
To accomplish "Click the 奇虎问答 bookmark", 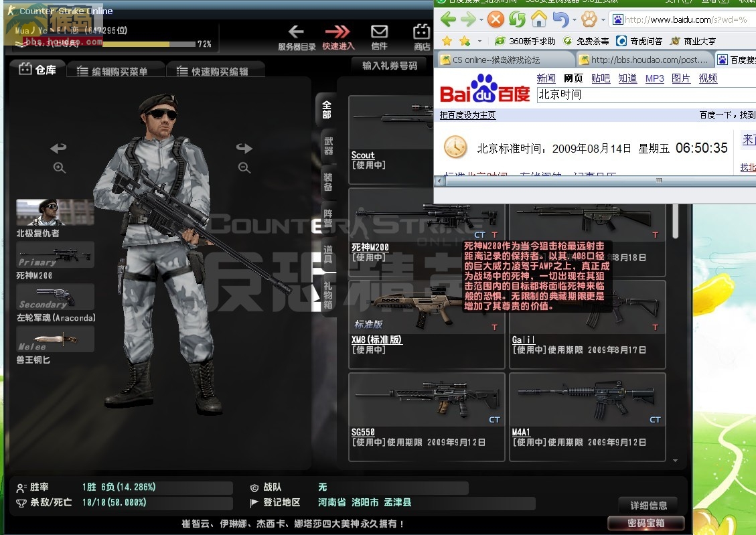I will [x=639, y=42].
